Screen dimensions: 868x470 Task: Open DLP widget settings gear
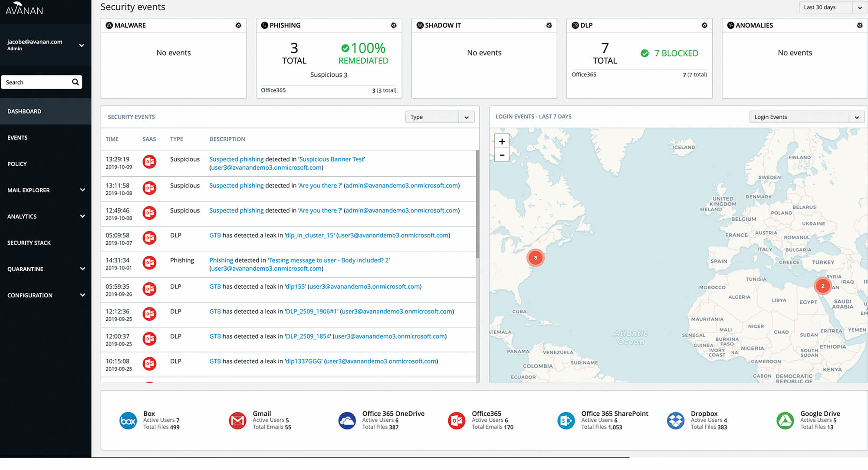(704, 25)
